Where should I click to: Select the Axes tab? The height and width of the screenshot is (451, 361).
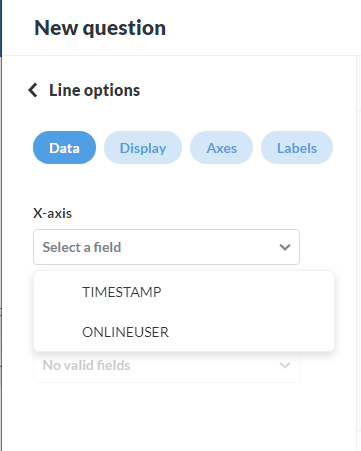[221, 148]
